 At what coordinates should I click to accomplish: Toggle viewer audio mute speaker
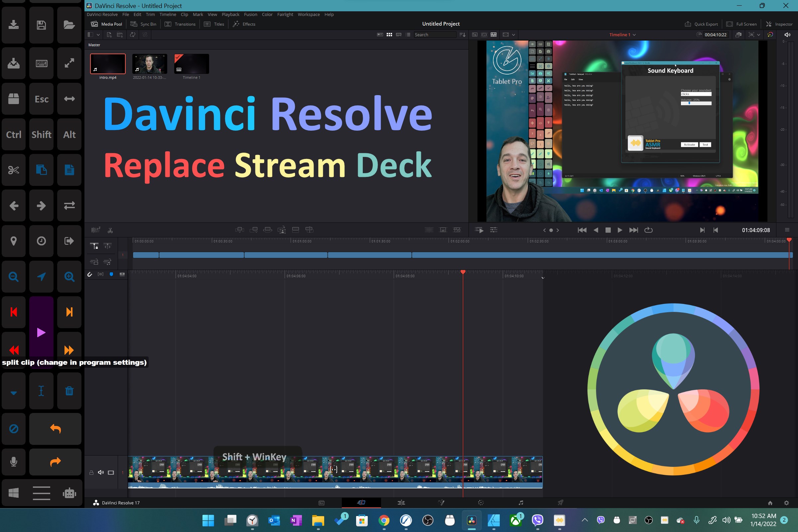point(787,35)
